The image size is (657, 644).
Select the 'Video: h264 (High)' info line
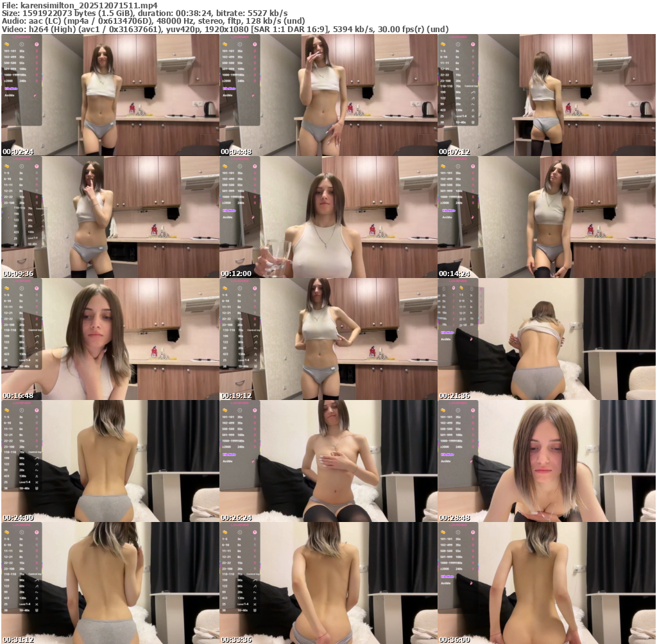pyautogui.click(x=225, y=29)
